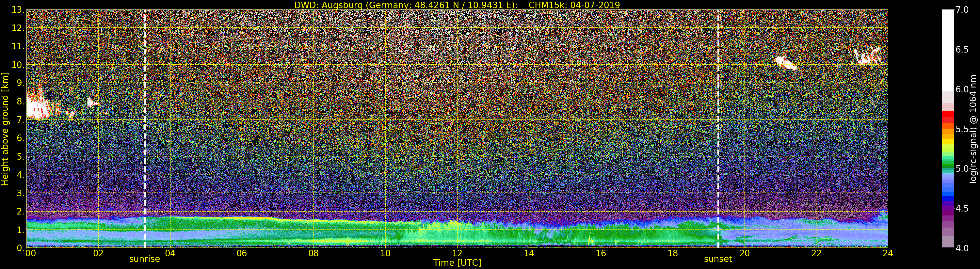This screenshot has height=269, width=980.
Task: Click the "18" time axis tick label
Action: click(673, 253)
